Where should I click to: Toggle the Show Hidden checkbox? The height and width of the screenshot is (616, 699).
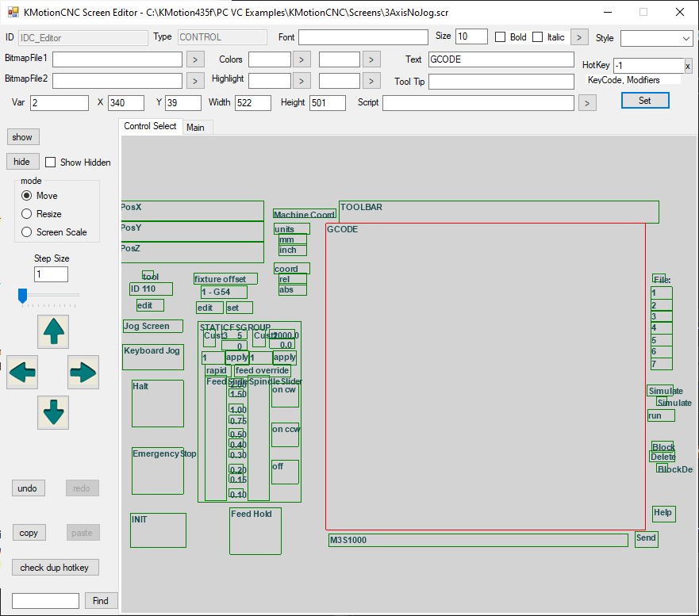[51, 163]
